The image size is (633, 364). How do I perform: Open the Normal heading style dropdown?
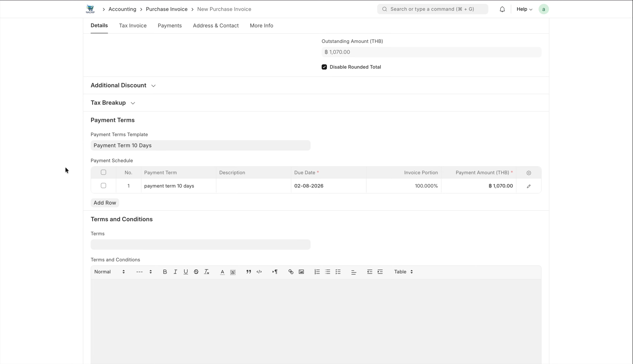click(110, 272)
